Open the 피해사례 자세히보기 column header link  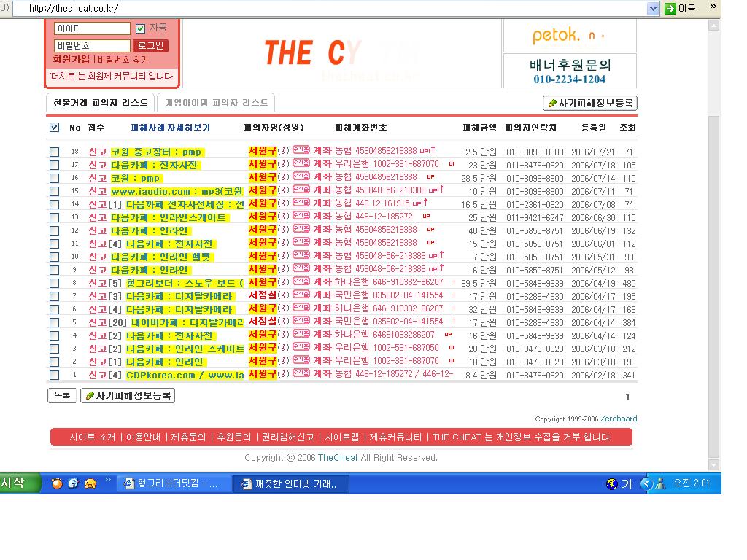170,128
